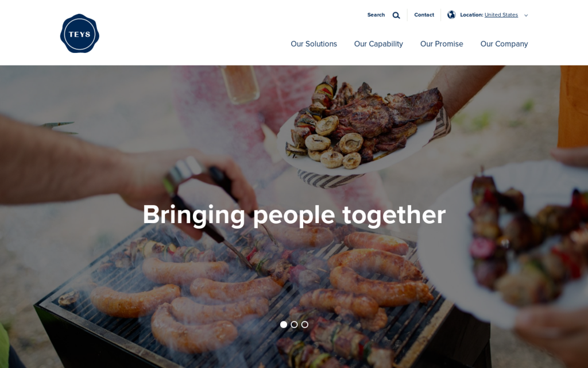Click the globe location icon
Image resolution: width=588 pixels, height=368 pixels.
pyautogui.click(x=451, y=14)
